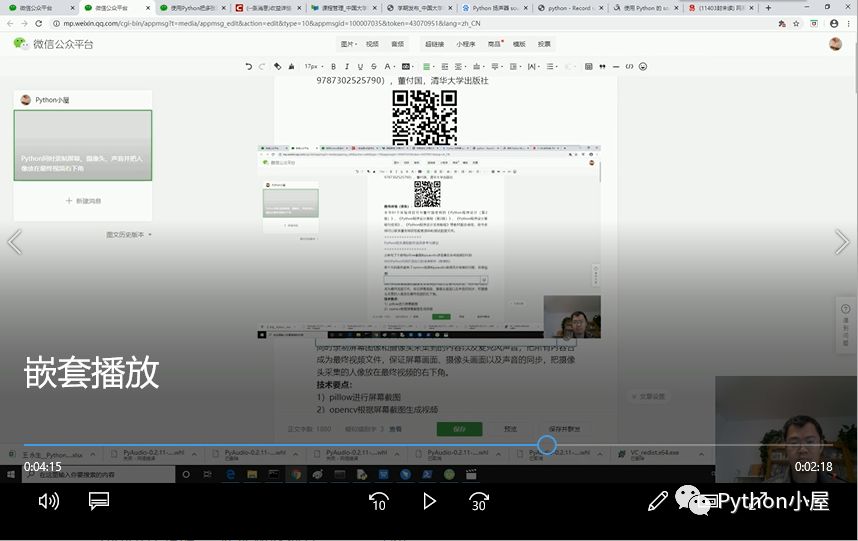Expand options chevron for VC_redist.x64.exe download
The width and height of the screenshot is (858, 541).
click(x=701, y=454)
